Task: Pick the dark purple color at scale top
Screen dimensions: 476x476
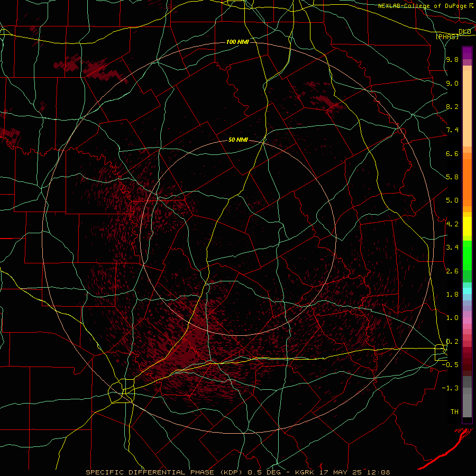Action: point(467,53)
